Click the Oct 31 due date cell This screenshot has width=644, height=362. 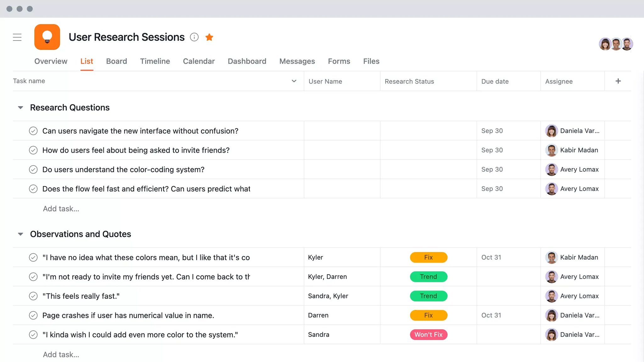coord(491,257)
